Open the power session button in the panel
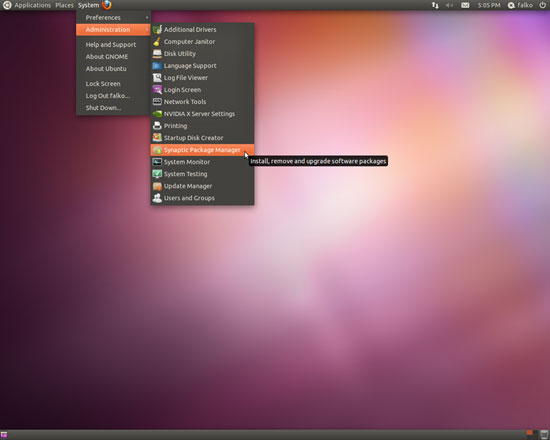Image resolution: width=550 pixels, height=440 pixels. click(x=542, y=5)
